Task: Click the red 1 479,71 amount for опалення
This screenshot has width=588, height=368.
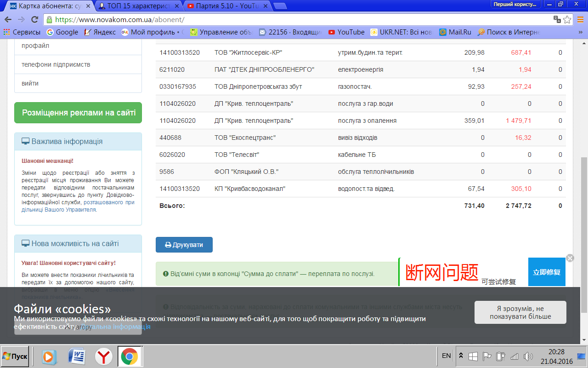Action: coord(519,121)
